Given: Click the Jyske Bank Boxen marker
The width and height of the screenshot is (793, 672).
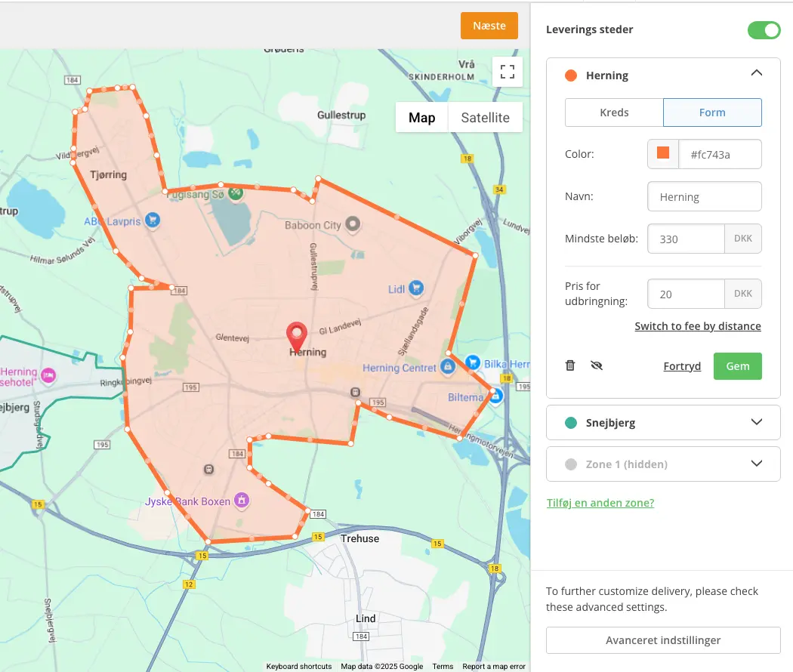Looking at the screenshot, I should pos(242,501).
